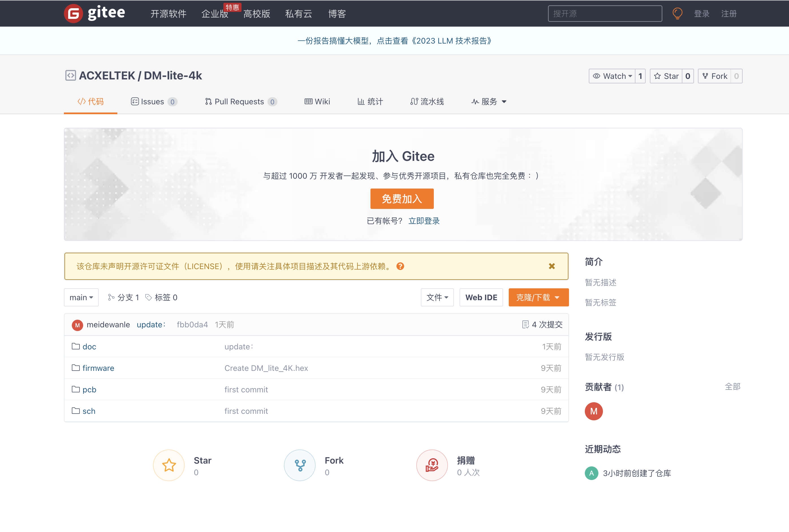The height and width of the screenshot is (532, 789).
Task: Open the doc folder
Action: click(x=89, y=346)
